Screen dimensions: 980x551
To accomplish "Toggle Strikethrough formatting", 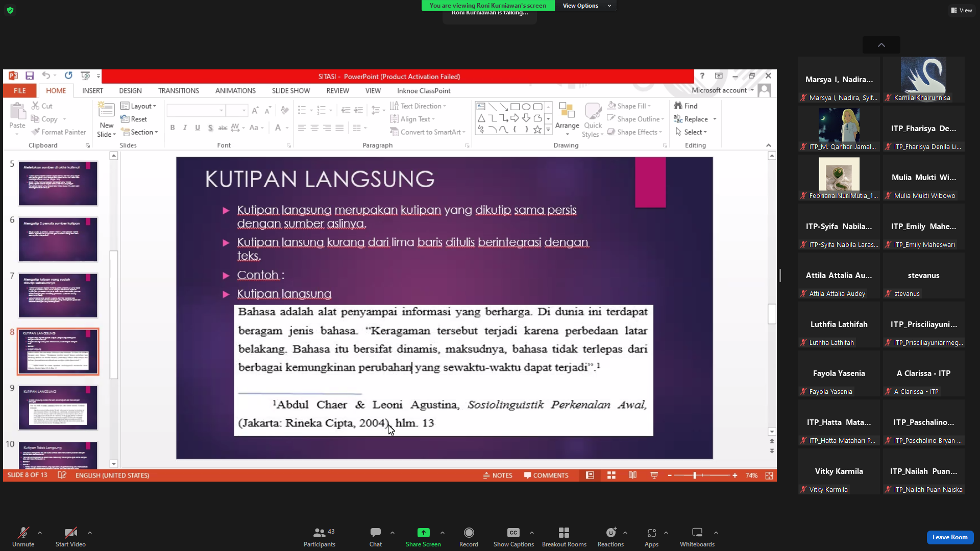I will [223, 128].
